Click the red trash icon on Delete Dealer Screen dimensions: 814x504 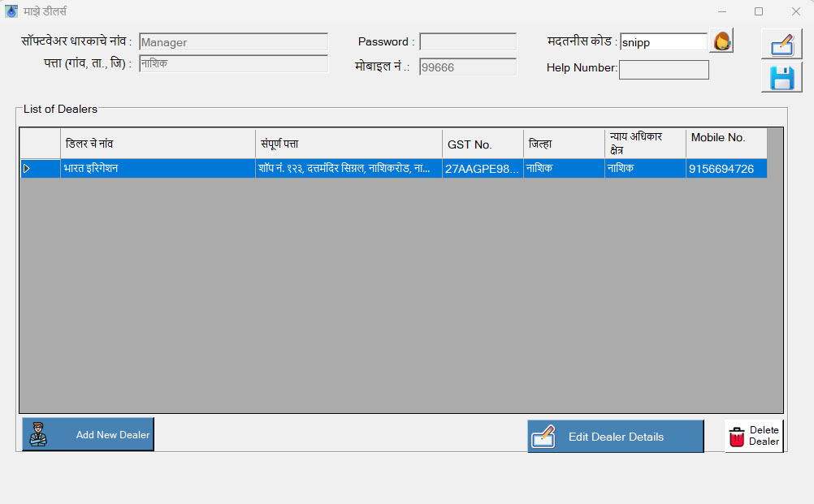coord(737,435)
